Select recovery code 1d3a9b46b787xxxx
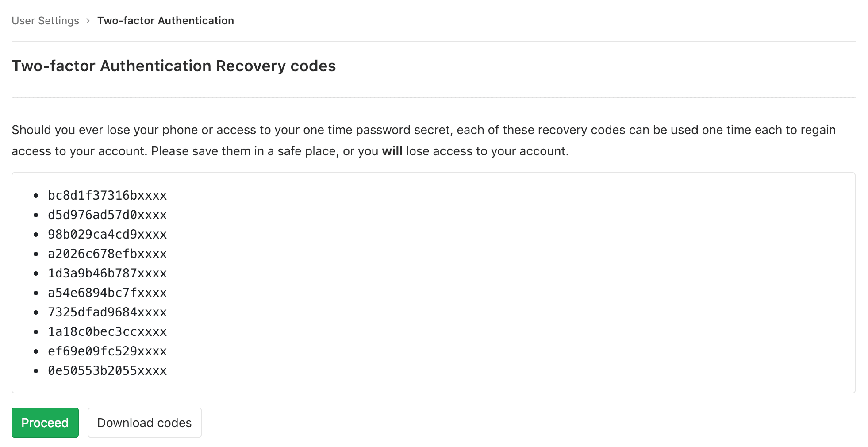This screenshot has height=447, width=868. (x=108, y=273)
